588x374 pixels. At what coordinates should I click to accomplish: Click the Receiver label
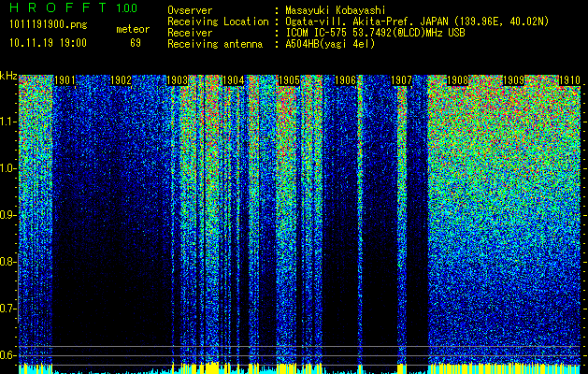190,33
